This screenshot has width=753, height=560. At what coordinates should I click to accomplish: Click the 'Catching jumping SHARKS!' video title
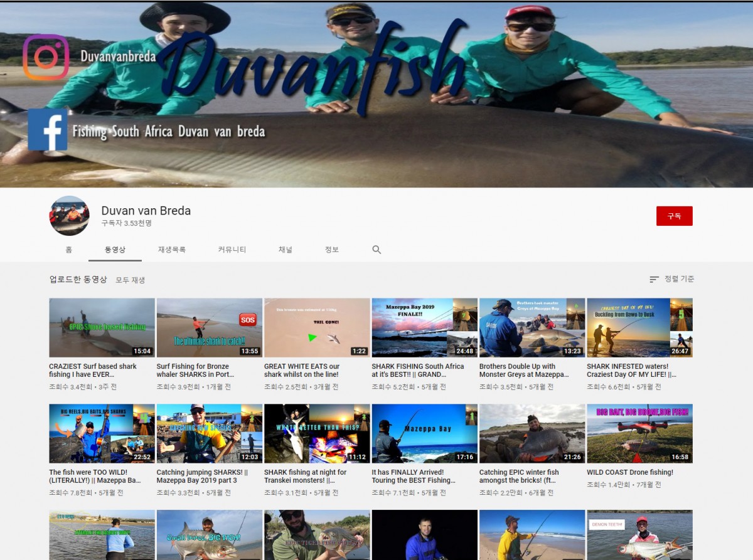coord(202,476)
